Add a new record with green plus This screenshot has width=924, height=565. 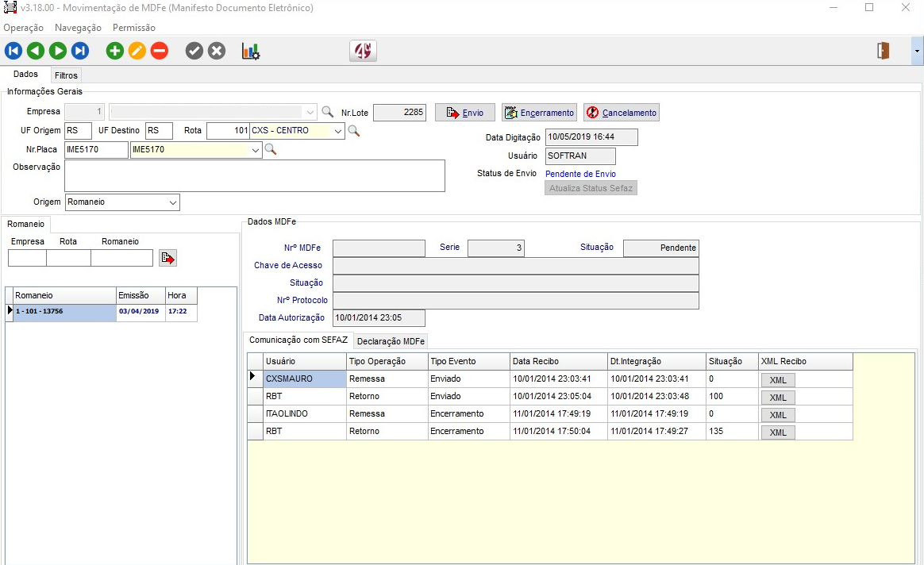[x=115, y=52]
